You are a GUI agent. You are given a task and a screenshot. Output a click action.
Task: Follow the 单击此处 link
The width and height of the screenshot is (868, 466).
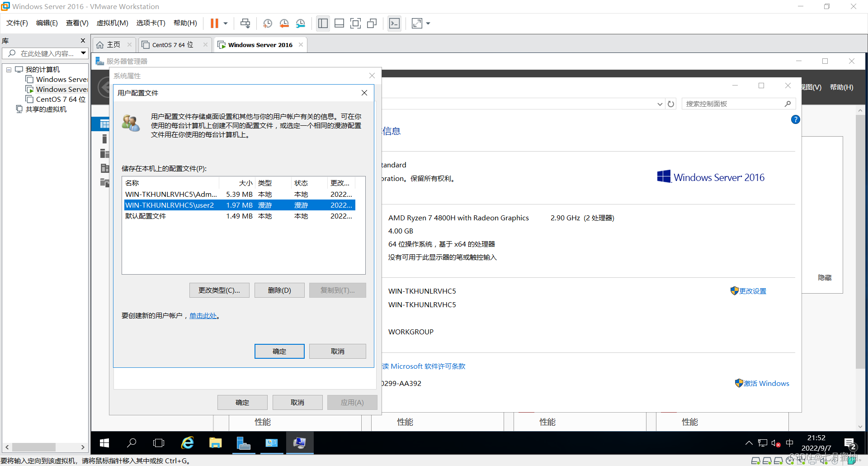[203, 316]
